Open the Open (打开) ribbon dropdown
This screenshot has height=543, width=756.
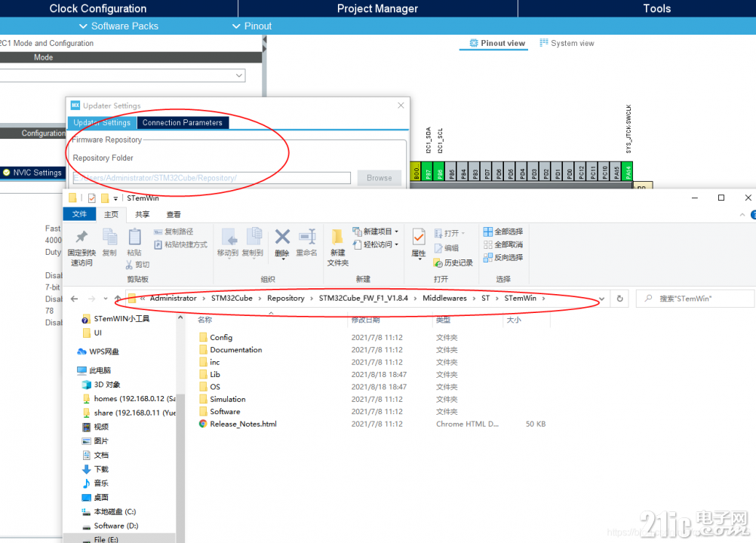pyautogui.click(x=463, y=233)
